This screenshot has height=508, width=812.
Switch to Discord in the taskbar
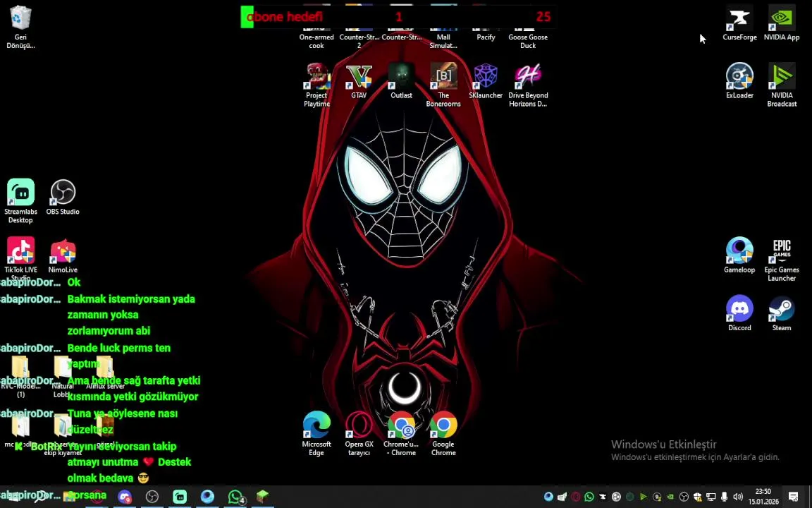coord(124,497)
